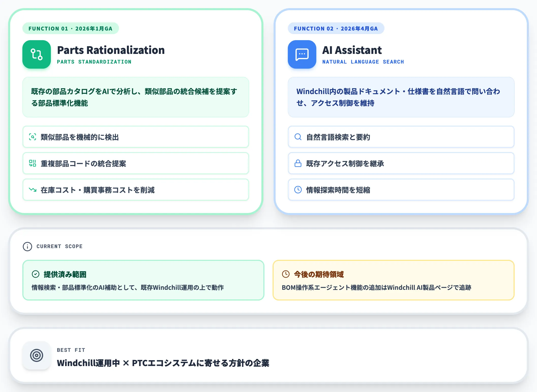The image size is (537, 392).
Task: Click the trending-down icon beside 在庫コスト
Action: [x=33, y=190]
